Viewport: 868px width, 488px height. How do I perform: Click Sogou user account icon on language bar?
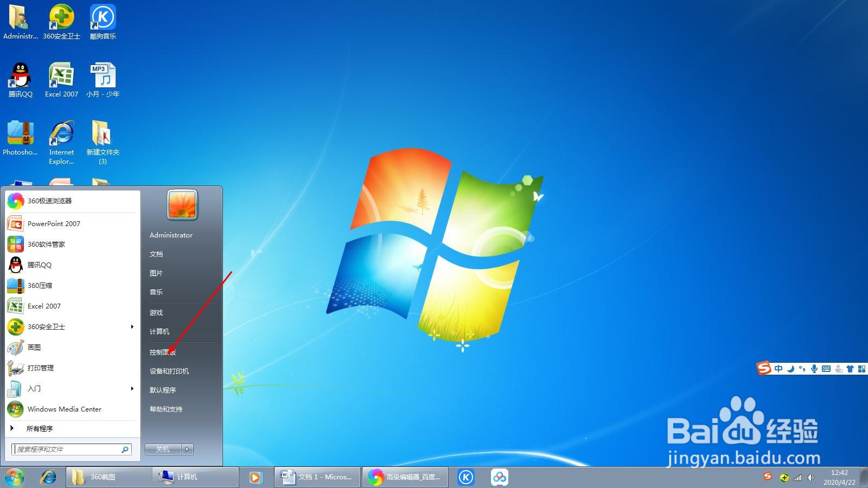838,369
